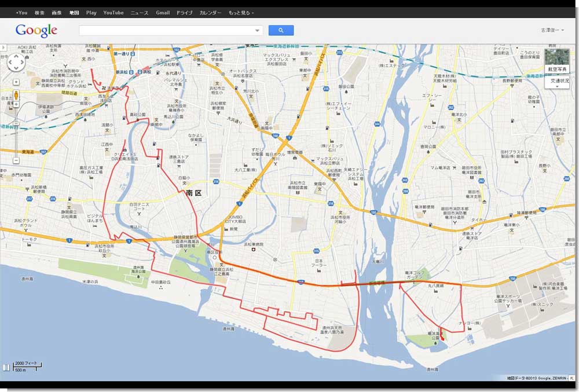This screenshot has width=579, height=392.
Task: Open 画像 in the top bar
Action: (x=57, y=13)
